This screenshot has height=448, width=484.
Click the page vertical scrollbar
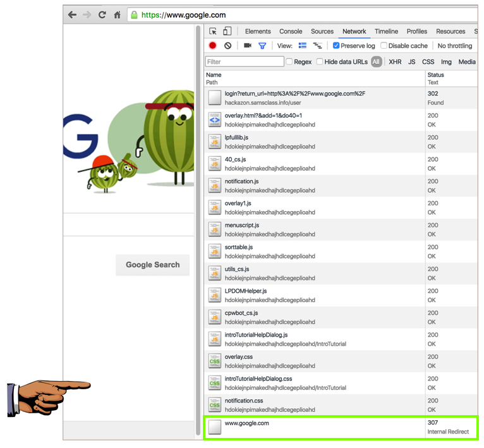(198, 230)
